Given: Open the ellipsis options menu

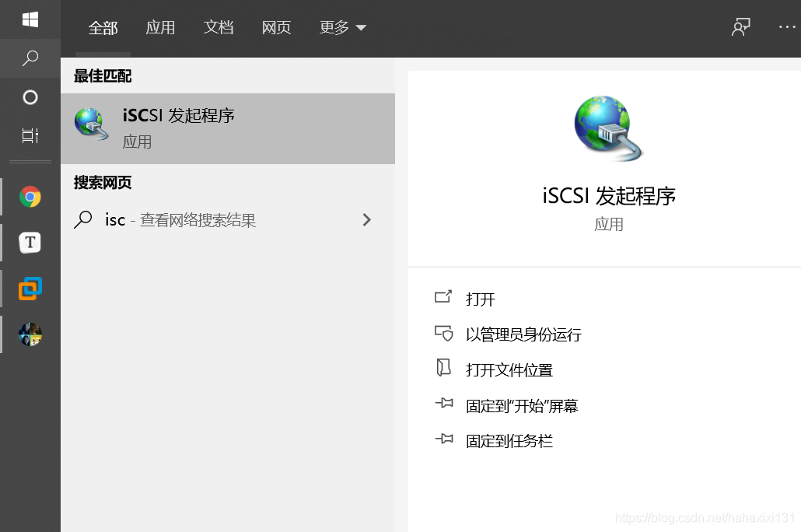Looking at the screenshot, I should 785,26.
